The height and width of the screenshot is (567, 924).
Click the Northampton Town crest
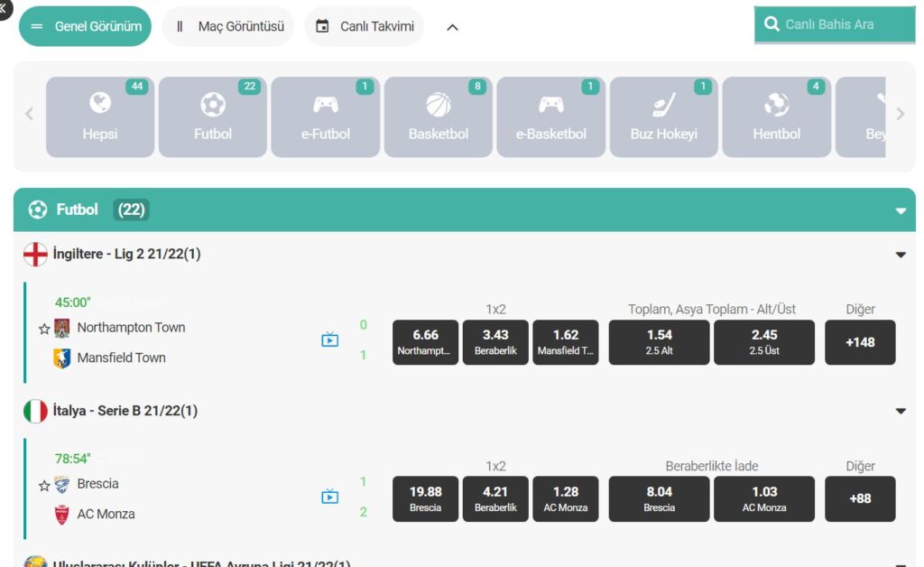[x=62, y=328]
